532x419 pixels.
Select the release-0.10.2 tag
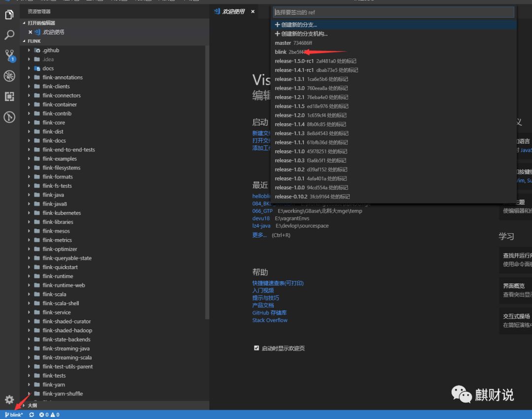point(394,197)
